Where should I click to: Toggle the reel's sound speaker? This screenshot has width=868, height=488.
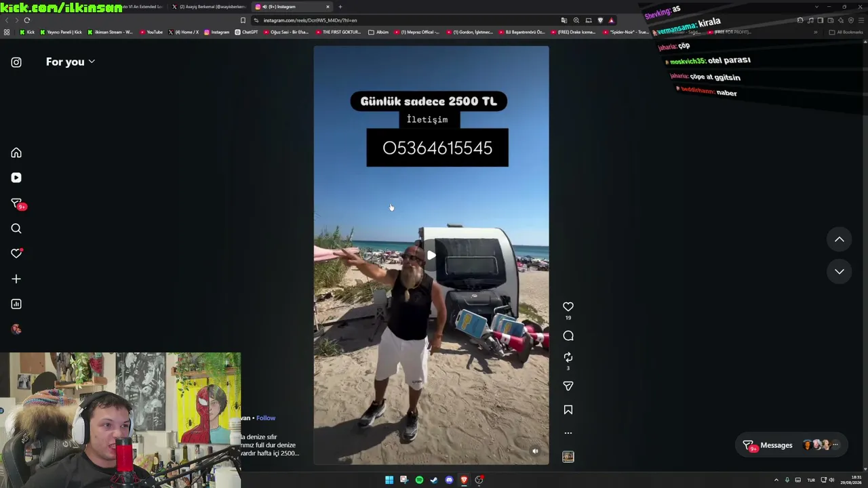(535, 451)
